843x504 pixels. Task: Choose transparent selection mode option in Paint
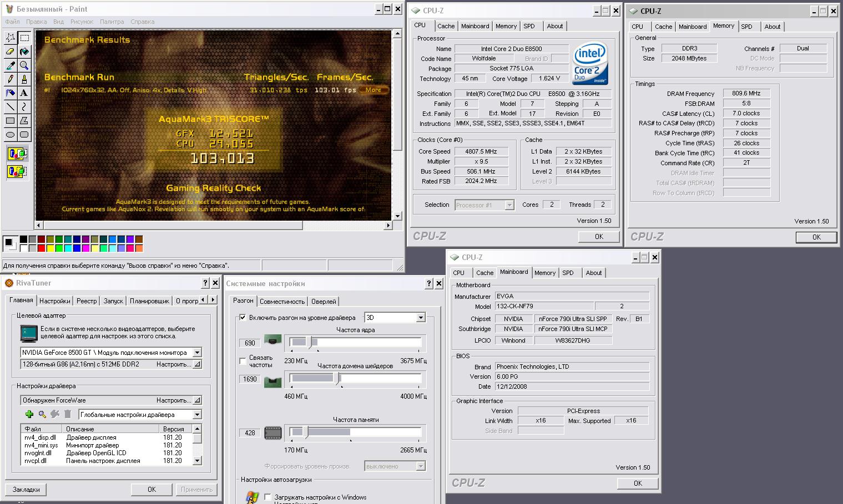pos(17,171)
